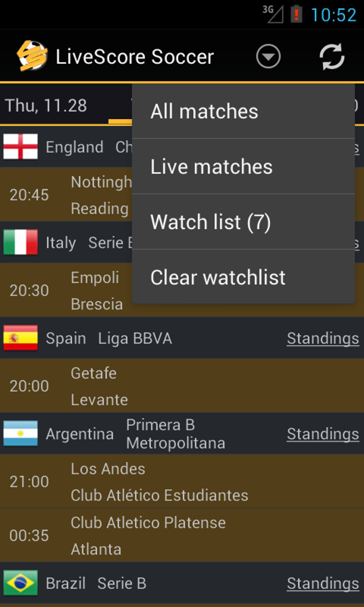Screen dimensions: 364x607
Task: Tap the battery status icon
Action: pos(296,15)
